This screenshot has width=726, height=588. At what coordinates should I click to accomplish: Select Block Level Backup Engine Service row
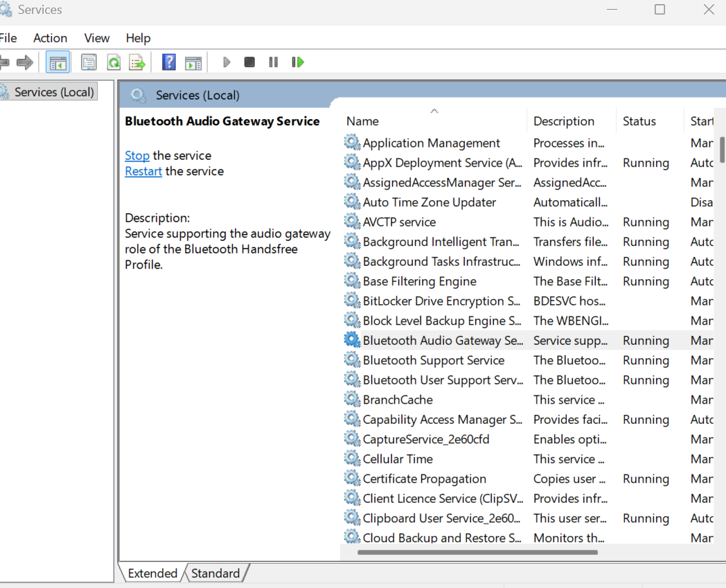point(529,321)
